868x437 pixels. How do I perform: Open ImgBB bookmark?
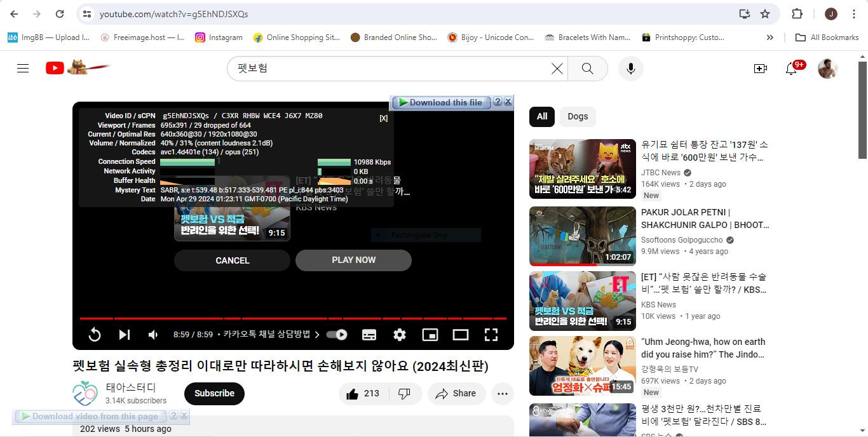[x=48, y=37]
